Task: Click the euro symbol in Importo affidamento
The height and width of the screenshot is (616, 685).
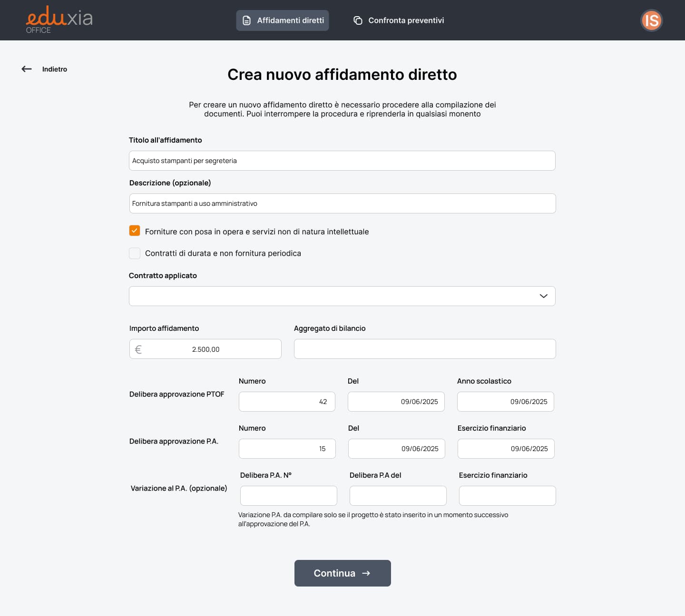Action: 138,349
